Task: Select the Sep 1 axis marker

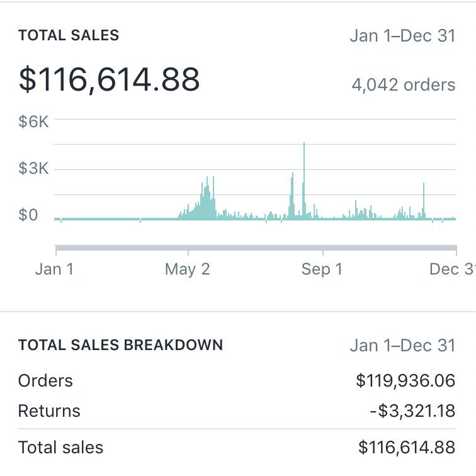Action: click(321, 269)
